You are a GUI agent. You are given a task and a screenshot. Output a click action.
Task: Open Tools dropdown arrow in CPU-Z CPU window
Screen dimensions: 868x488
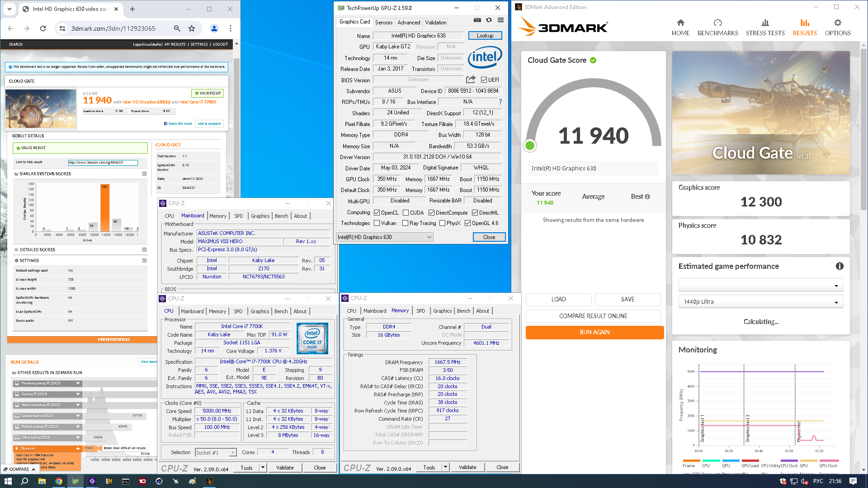pos(263,468)
